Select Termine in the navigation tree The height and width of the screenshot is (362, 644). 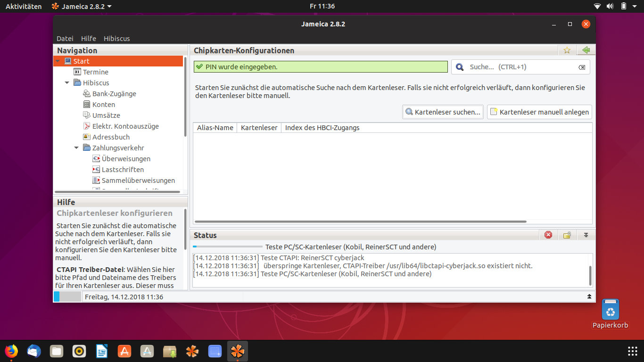tap(96, 72)
